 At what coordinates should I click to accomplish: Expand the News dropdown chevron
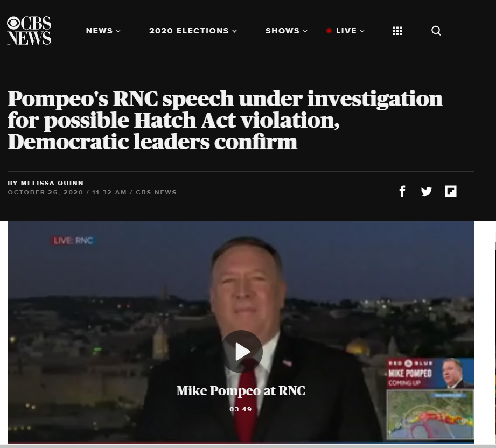pyautogui.click(x=118, y=31)
